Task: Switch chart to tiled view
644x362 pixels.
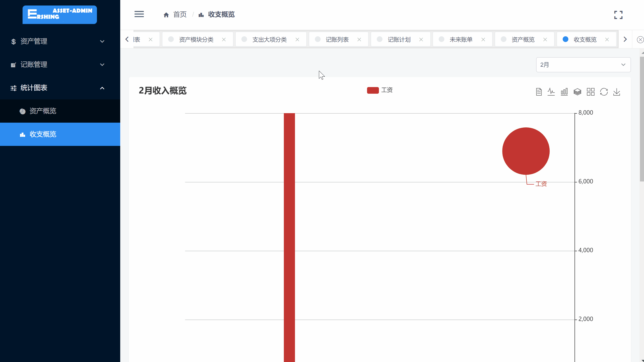Action: (x=590, y=92)
